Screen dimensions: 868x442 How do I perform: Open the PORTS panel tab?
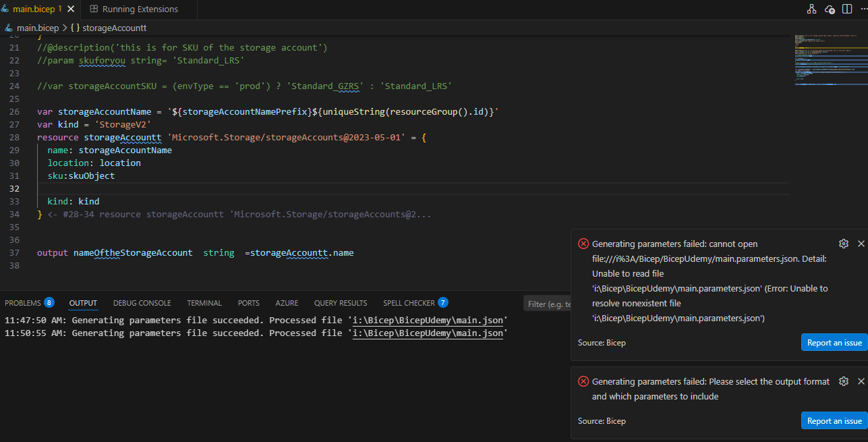tap(248, 303)
